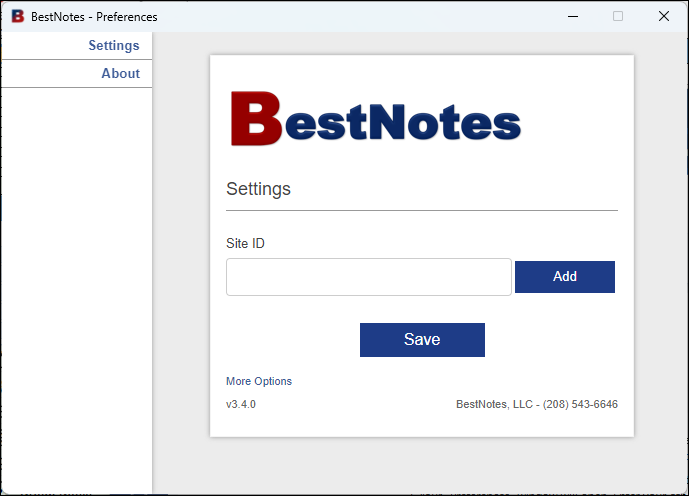Click the BestNotes, LLC phone number text
The width and height of the screenshot is (689, 496).
[537, 404]
